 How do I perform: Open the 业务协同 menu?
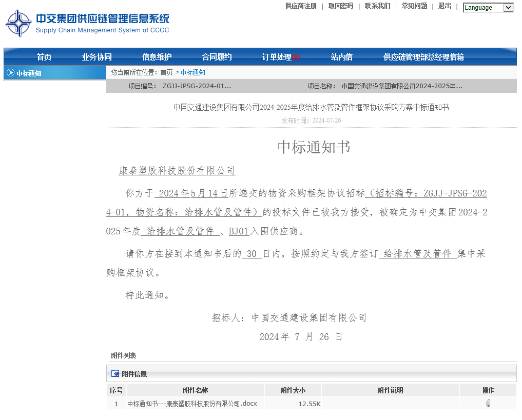(x=96, y=57)
